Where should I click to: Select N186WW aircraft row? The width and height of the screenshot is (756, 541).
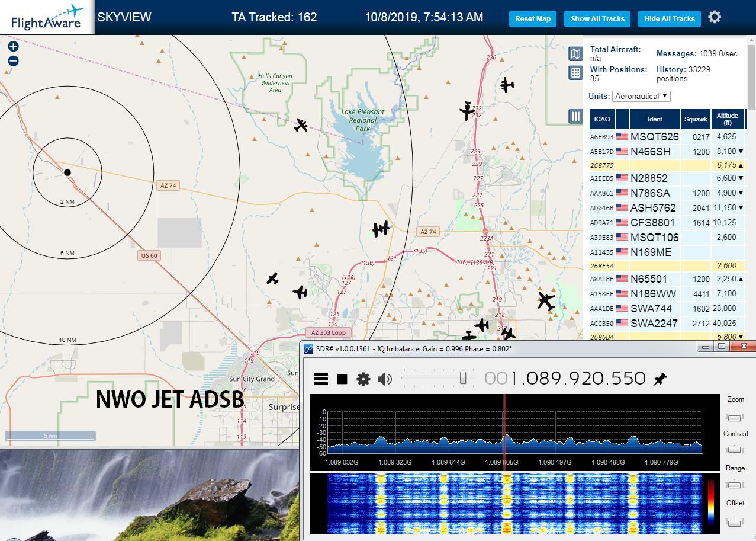point(667,294)
